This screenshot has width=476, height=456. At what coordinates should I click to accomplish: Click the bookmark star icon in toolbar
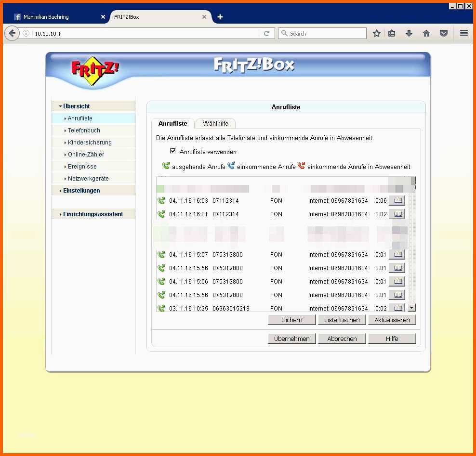(x=376, y=33)
